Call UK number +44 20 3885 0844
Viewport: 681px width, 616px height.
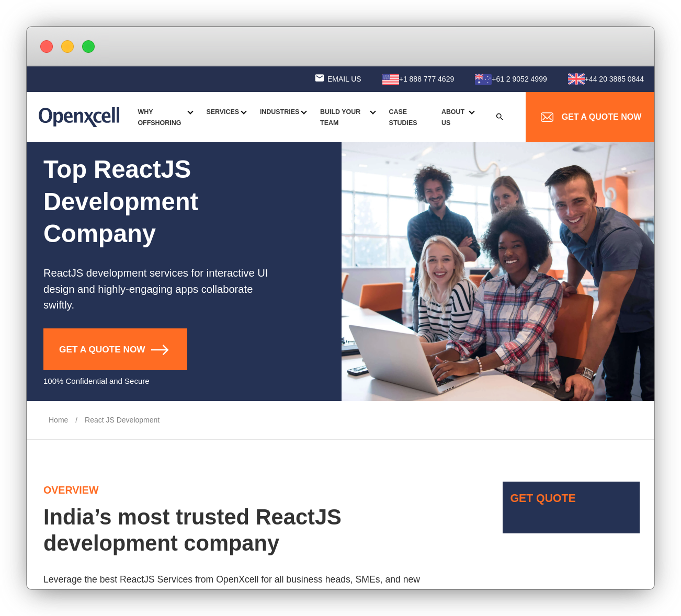[x=614, y=79]
